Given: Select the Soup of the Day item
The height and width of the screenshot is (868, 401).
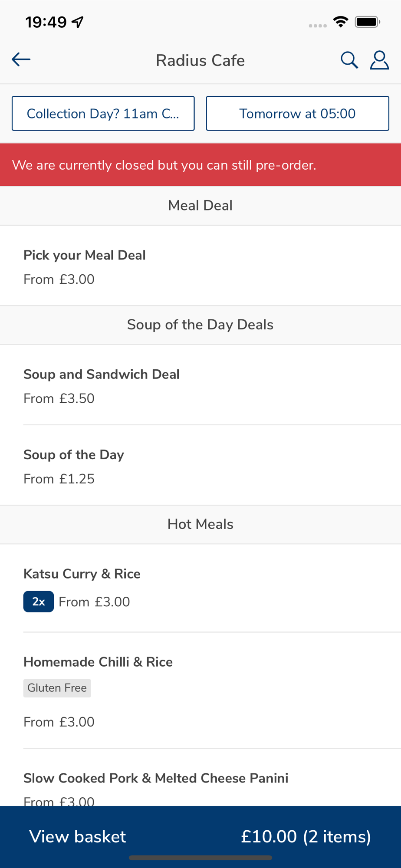Looking at the screenshot, I should 200,466.
